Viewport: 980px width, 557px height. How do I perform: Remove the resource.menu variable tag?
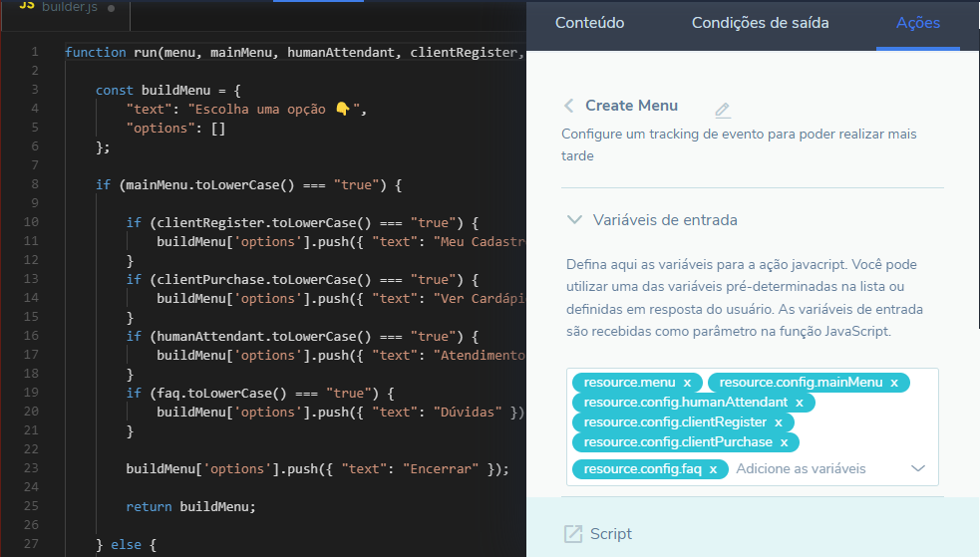(687, 383)
